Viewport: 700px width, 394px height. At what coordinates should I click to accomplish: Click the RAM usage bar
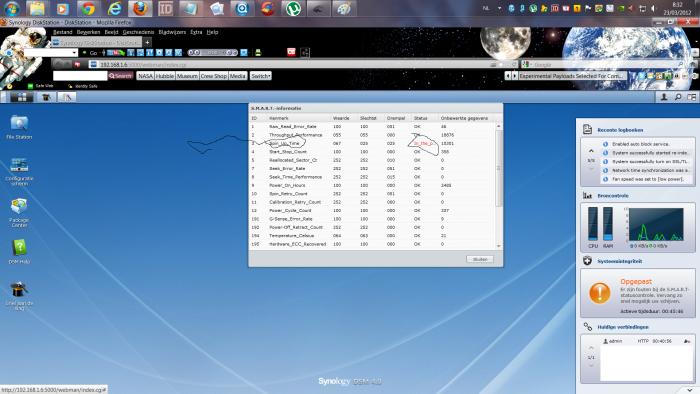click(x=608, y=224)
